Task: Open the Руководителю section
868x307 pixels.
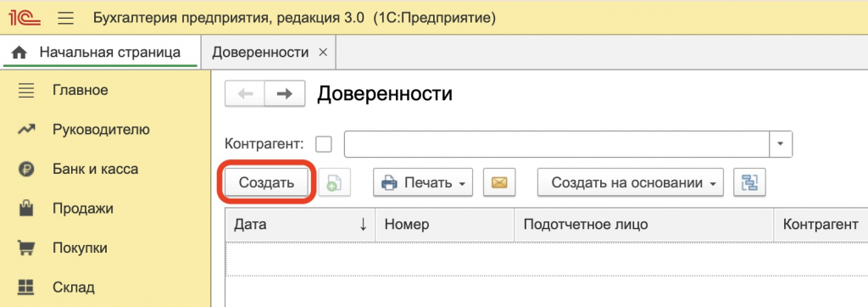Action: coord(102,130)
